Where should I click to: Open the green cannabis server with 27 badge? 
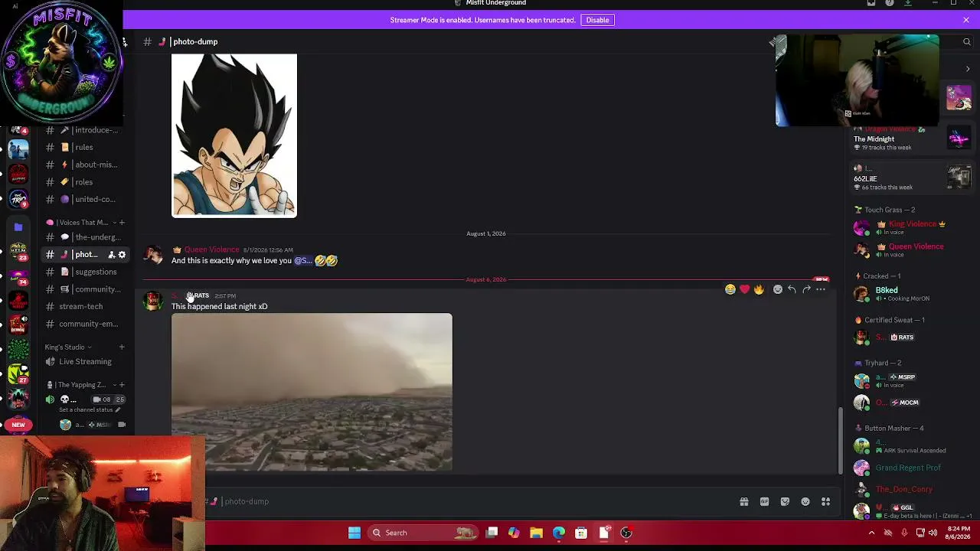point(18,373)
